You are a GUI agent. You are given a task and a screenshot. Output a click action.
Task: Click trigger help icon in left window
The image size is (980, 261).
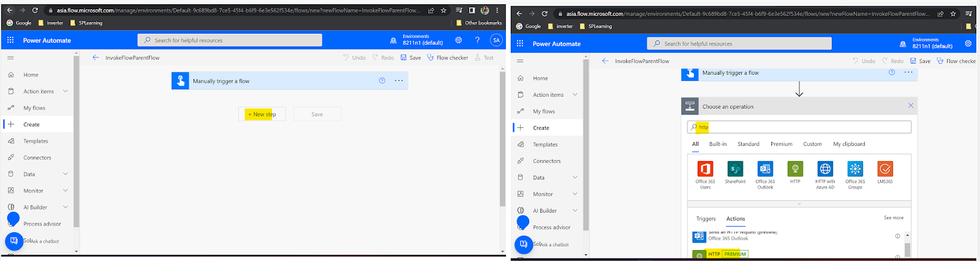382,81
